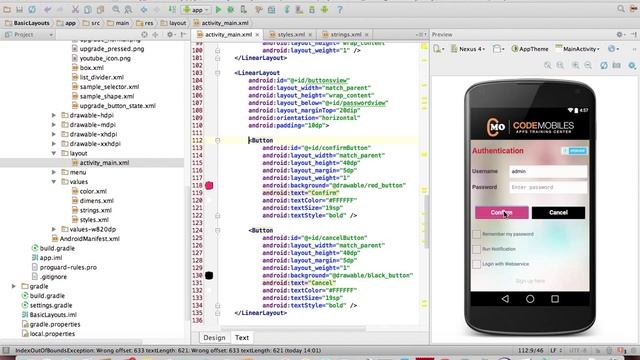Run the app with green play icon

[x=218, y=9]
